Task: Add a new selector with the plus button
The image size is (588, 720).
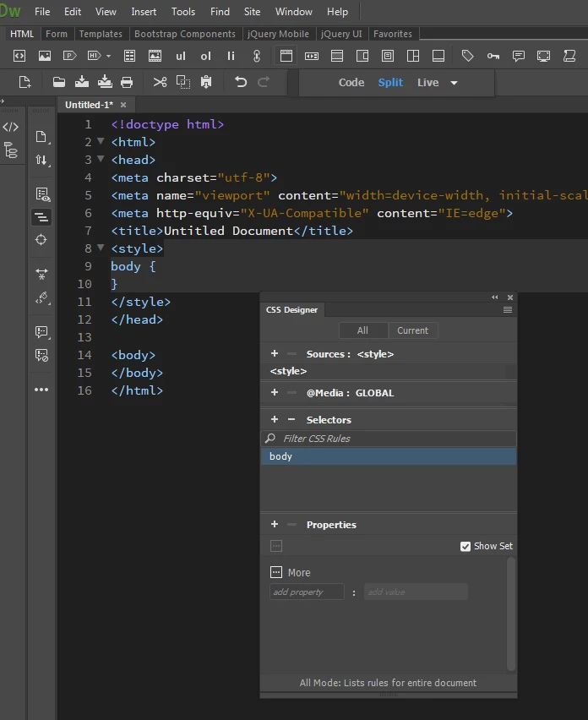Action: click(275, 420)
